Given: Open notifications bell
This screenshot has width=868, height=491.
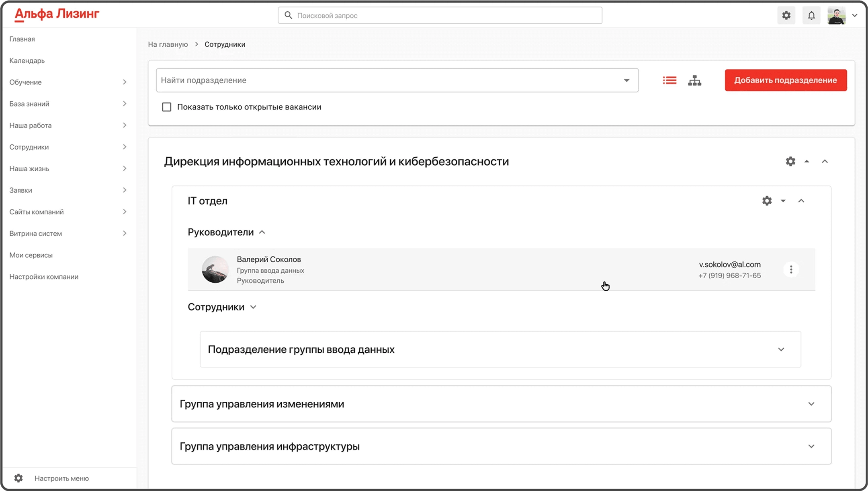Looking at the screenshot, I should 811,16.
